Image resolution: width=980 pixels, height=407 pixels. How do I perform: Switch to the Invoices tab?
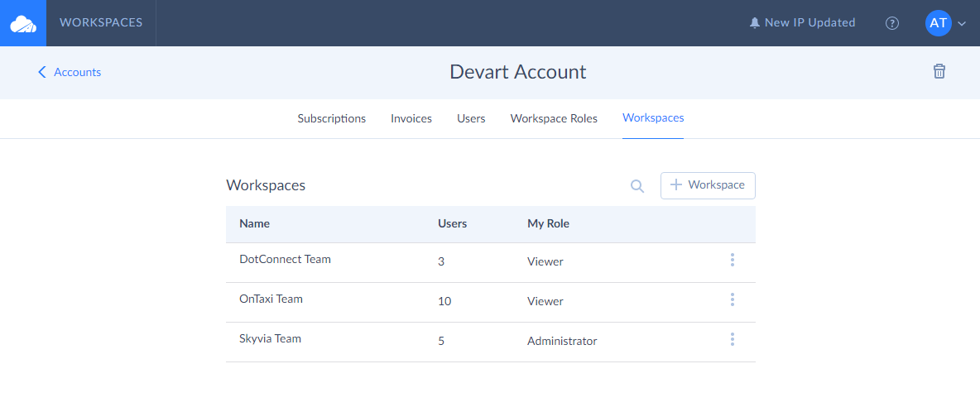click(411, 118)
